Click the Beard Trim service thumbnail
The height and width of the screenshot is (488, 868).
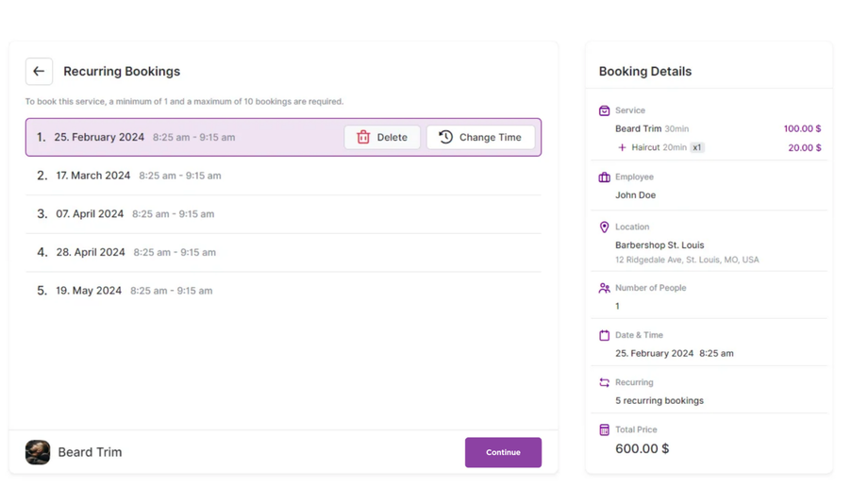click(x=38, y=452)
